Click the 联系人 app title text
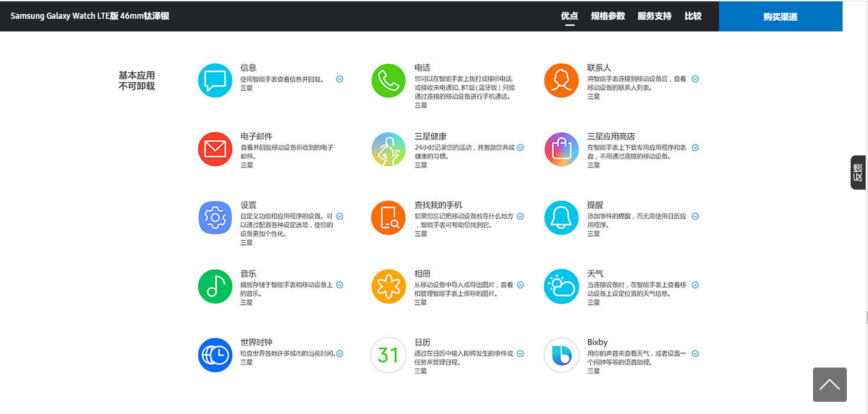The height and width of the screenshot is (414, 868). coord(599,68)
